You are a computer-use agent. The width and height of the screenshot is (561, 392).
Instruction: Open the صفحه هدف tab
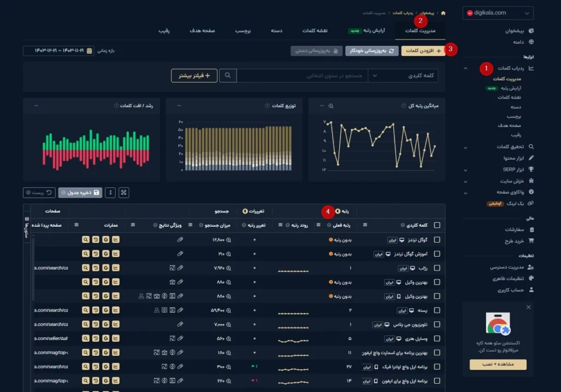203,31
